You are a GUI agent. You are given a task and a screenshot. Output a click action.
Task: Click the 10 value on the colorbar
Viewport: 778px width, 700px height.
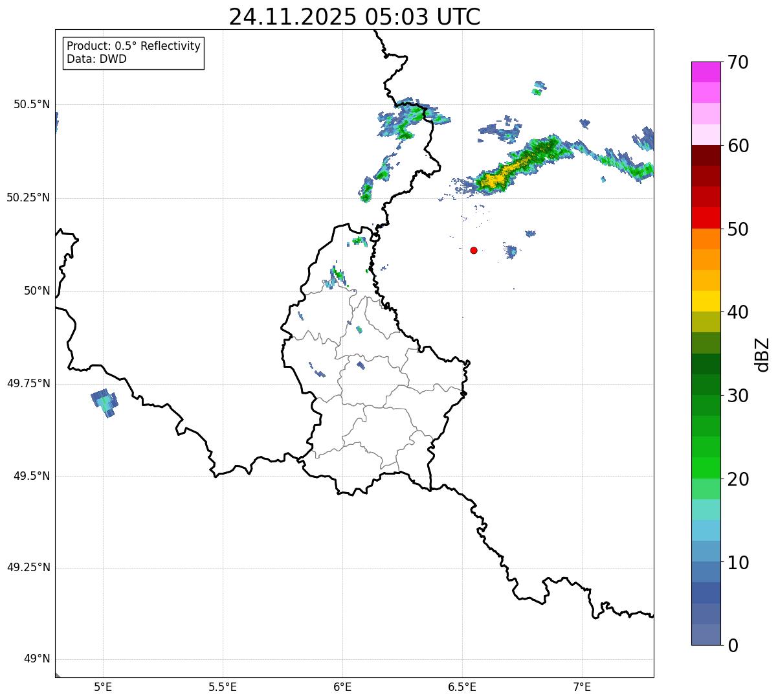pos(739,563)
